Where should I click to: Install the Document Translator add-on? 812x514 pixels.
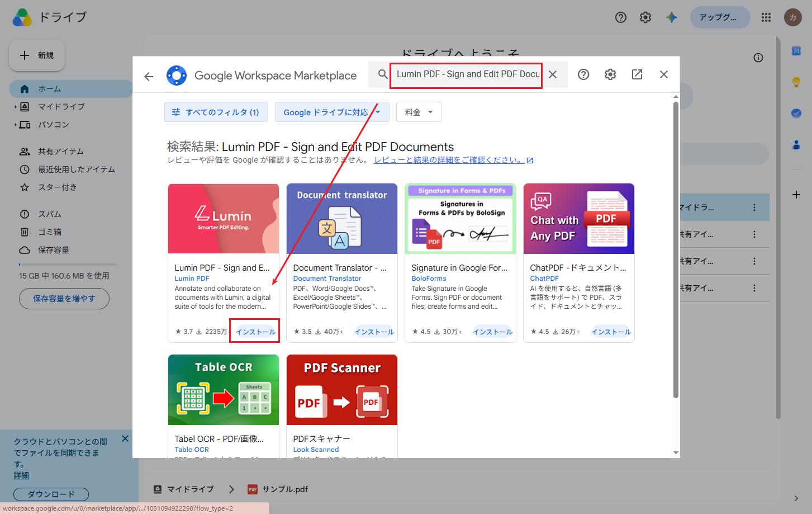point(374,332)
